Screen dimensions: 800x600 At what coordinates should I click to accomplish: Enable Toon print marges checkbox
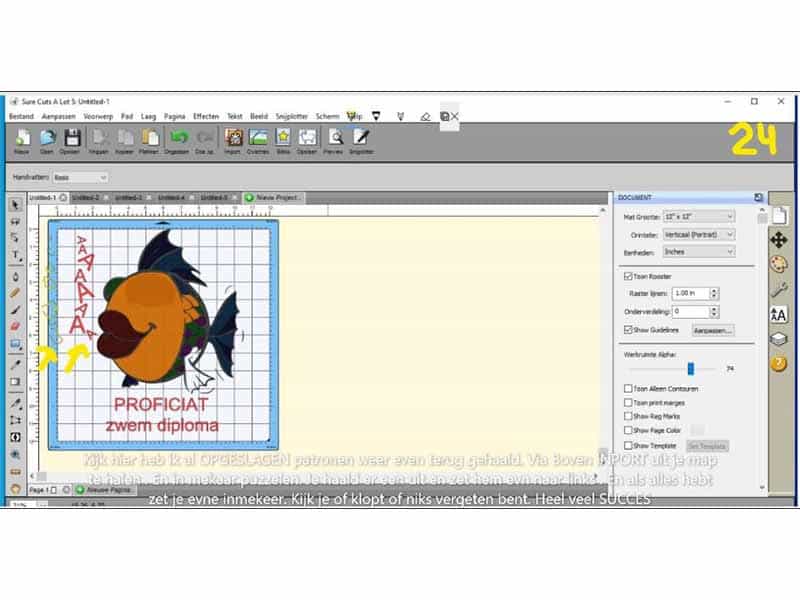click(x=628, y=403)
